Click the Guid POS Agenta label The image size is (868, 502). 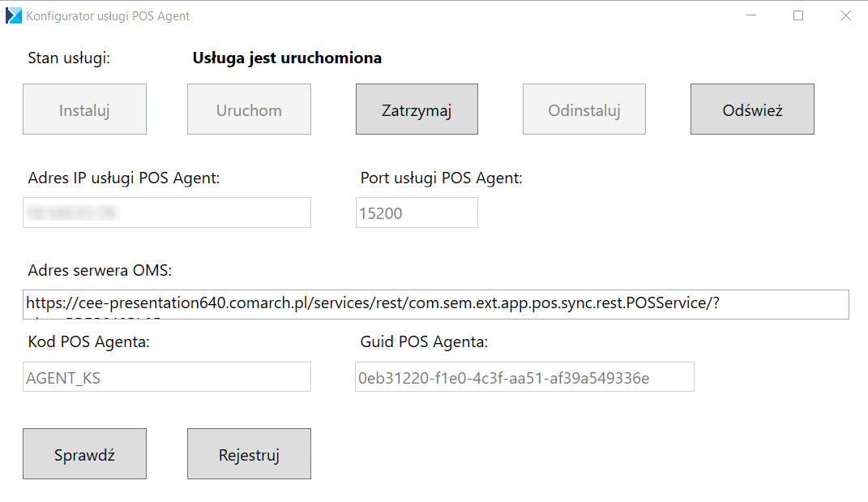[424, 342]
